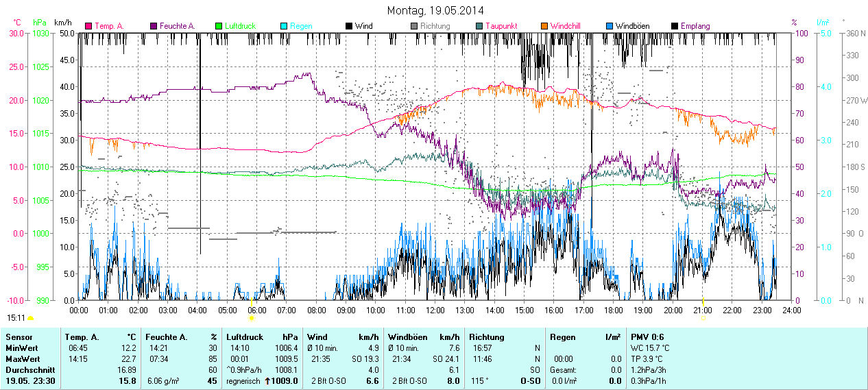Click the purple Feuchte A. legend square
868x390 pixels.
tap(154, 26)
